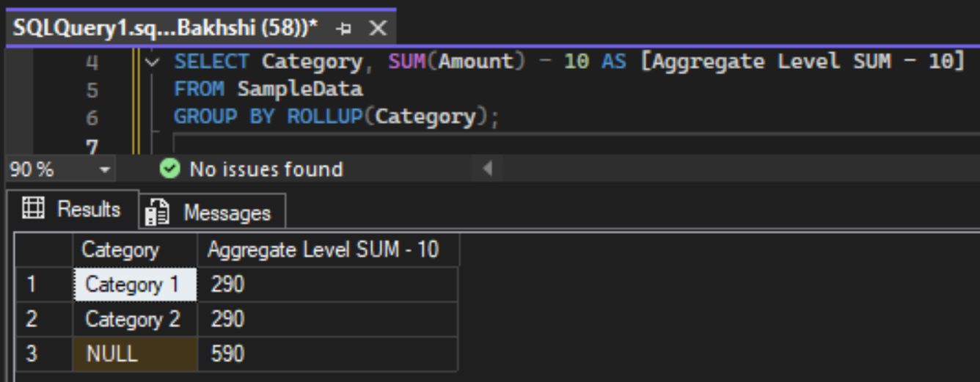Click the Results tab grid icon

pos(34,210)
